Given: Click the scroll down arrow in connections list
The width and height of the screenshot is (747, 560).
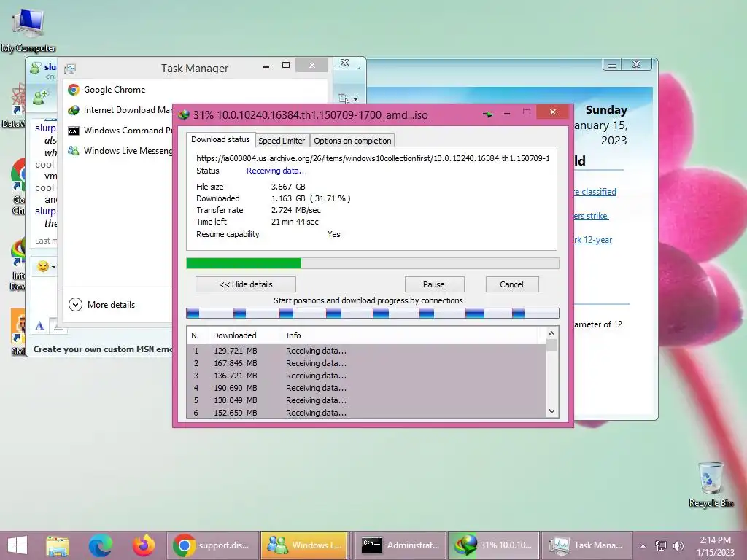Looking at the screenshot, I should [x=551, y=411].
